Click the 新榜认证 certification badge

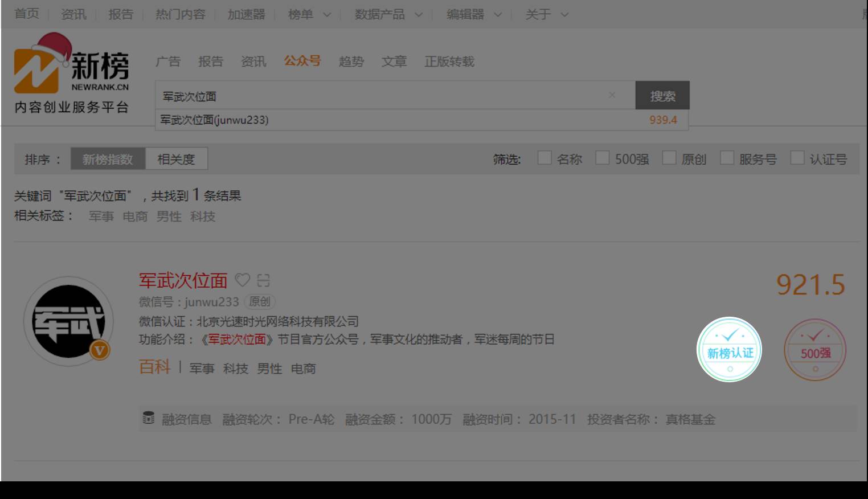[730, 350]
